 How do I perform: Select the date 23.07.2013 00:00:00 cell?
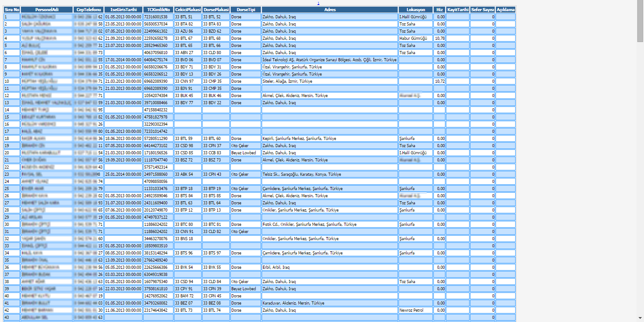tap(123, 46)
